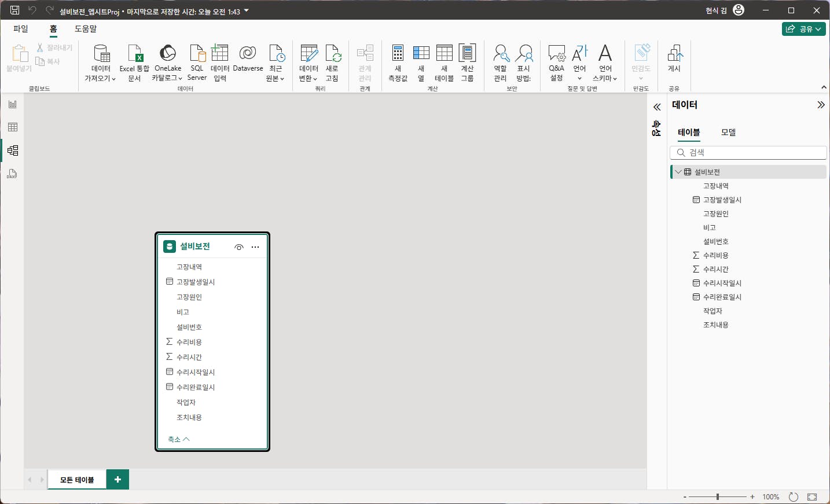This screenshot has height=504, width=830.
Task: Click the 설비보전 card header title
Action: coord(195,247)
